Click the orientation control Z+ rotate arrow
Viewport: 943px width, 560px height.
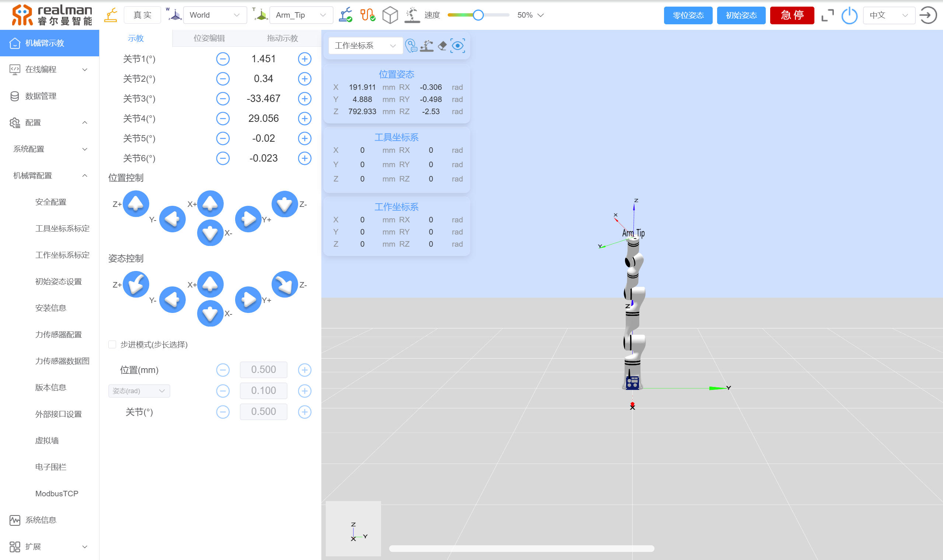point(136,285)
